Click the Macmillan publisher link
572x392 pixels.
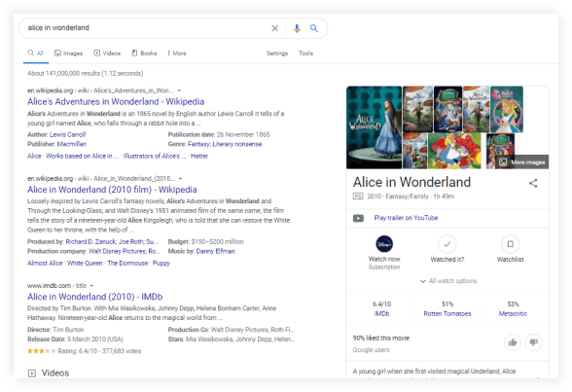coord(72,144)
